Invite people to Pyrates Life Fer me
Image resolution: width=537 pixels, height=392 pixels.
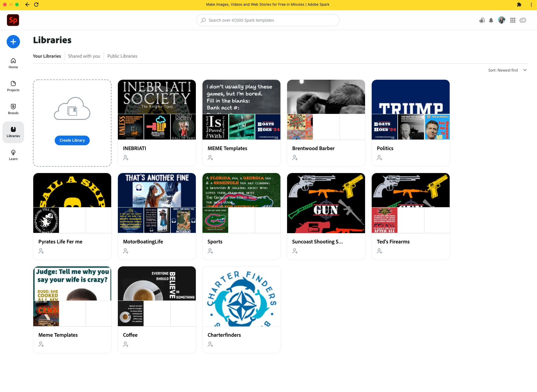click(41, 251)
